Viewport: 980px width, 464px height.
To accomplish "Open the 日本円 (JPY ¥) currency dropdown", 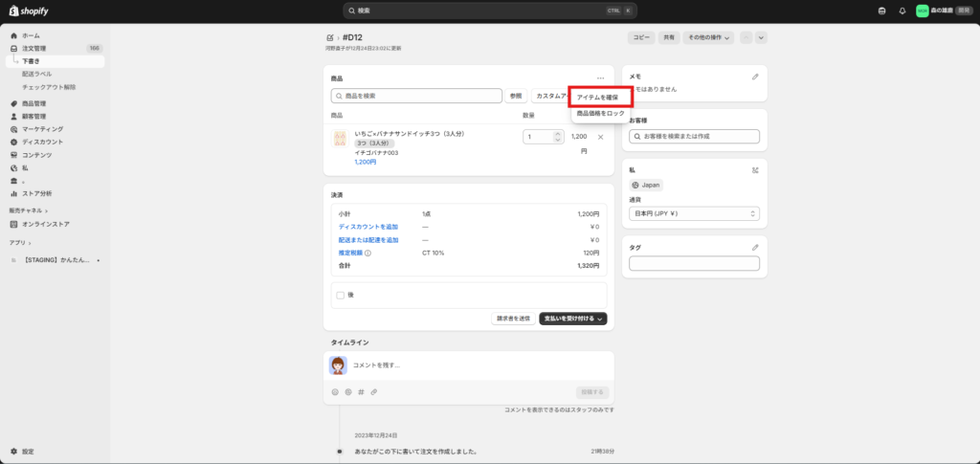I will tap(694, 213).
